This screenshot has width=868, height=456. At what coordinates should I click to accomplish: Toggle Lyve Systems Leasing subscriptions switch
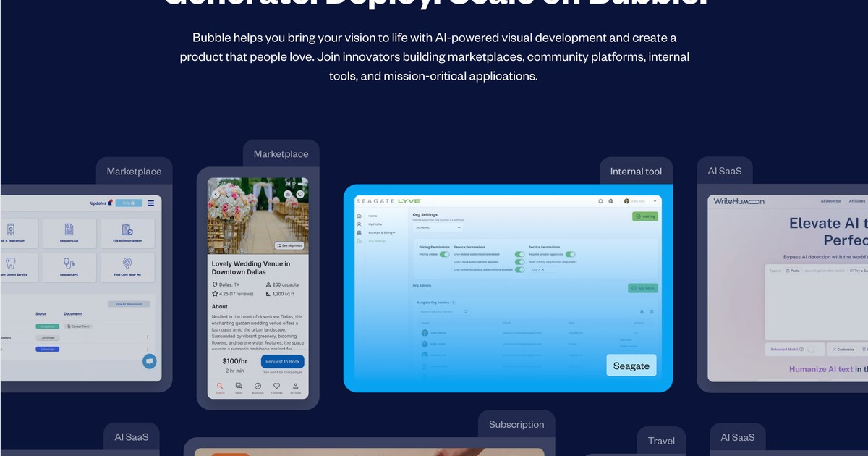click(519, 269)
